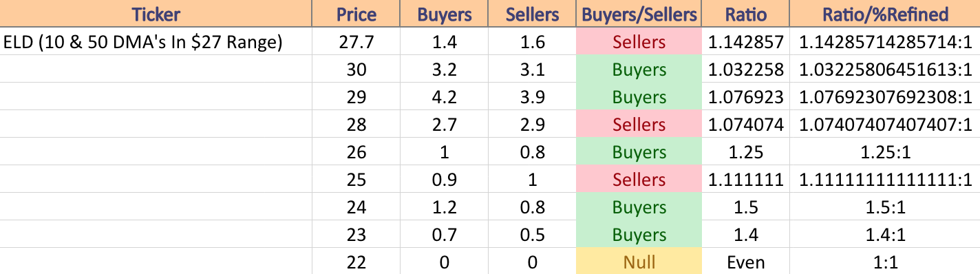Click the Even ratio cell
This screenshot has height=274, width=980.
click(746, 262)
